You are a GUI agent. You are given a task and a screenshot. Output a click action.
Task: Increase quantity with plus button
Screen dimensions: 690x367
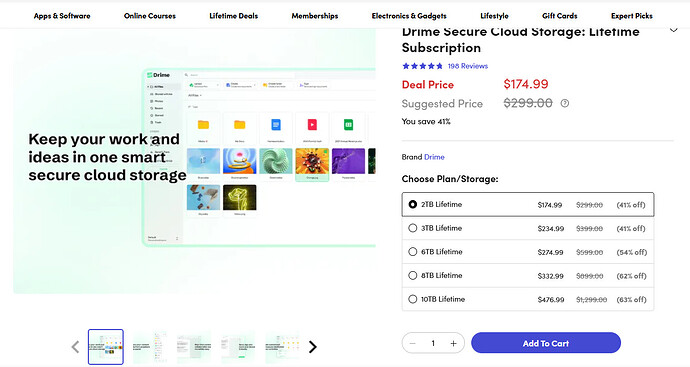[453, 343]
